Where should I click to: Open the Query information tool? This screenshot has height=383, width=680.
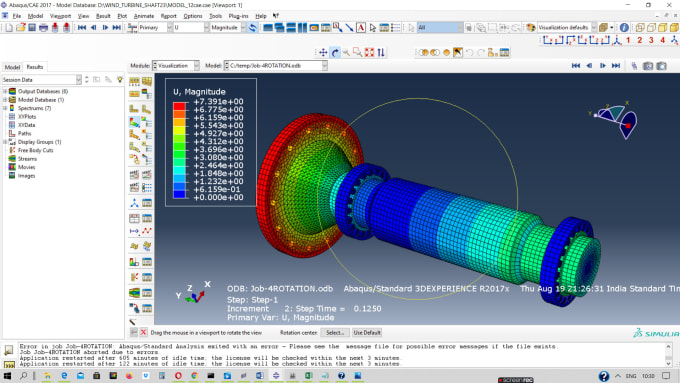click(624, 27)
